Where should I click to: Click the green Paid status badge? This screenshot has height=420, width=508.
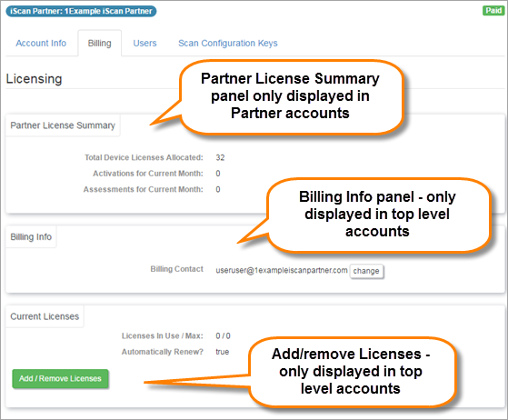point(493,10)
